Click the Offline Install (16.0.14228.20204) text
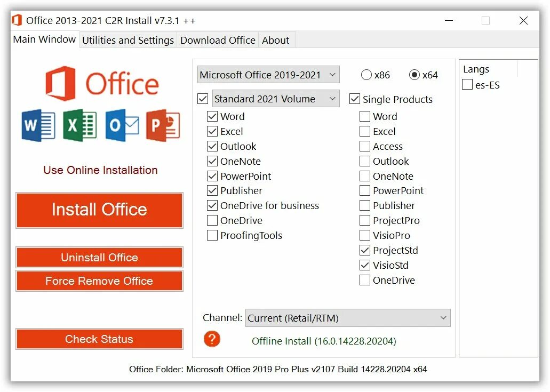Viewport: 550px width, 392px height. 324,341
